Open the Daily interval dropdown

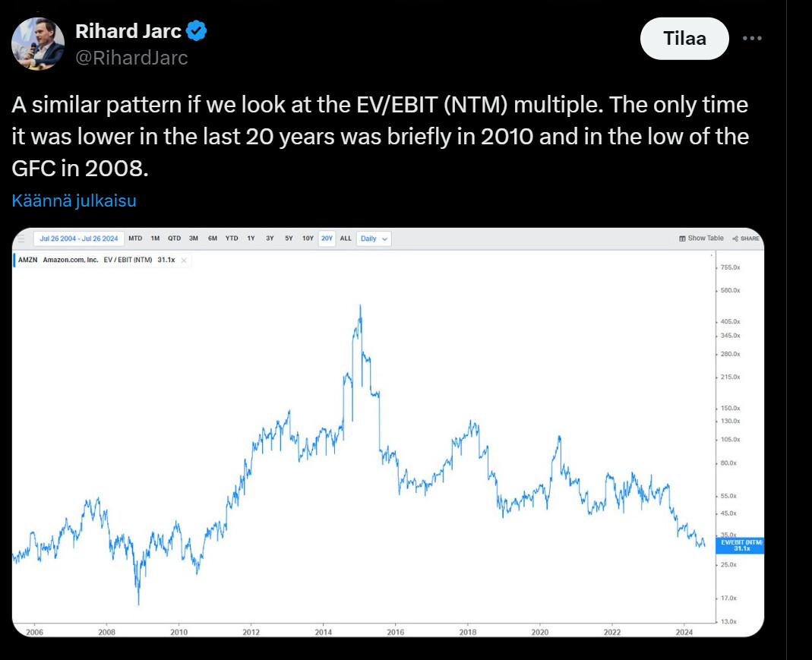coord(373,238)
